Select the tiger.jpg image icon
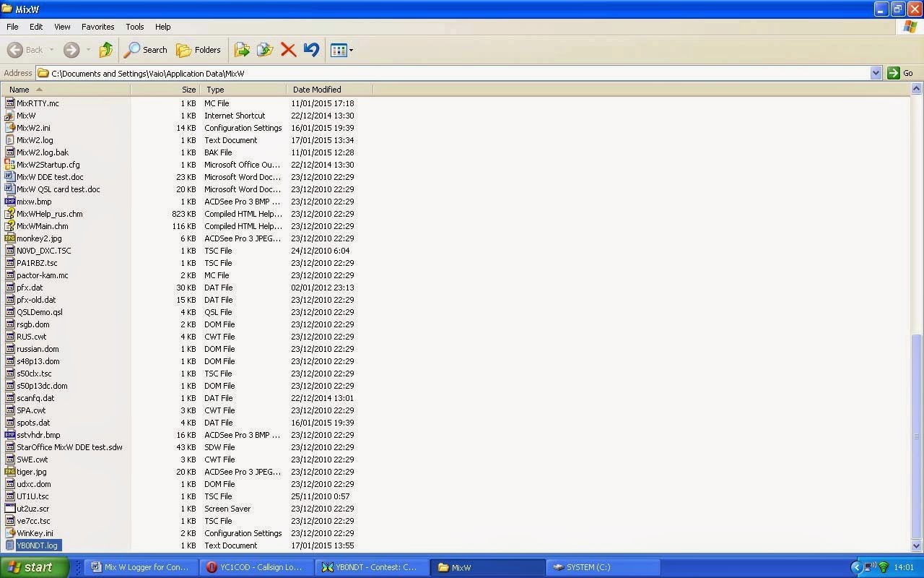Viewport: 924px width, 578px height. tap(10, 472)
